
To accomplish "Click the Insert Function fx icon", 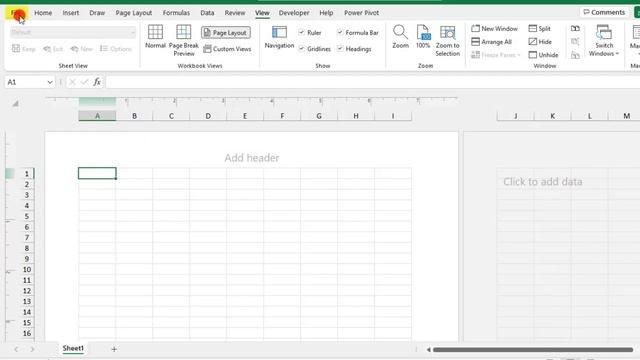I will pos(97,82).
